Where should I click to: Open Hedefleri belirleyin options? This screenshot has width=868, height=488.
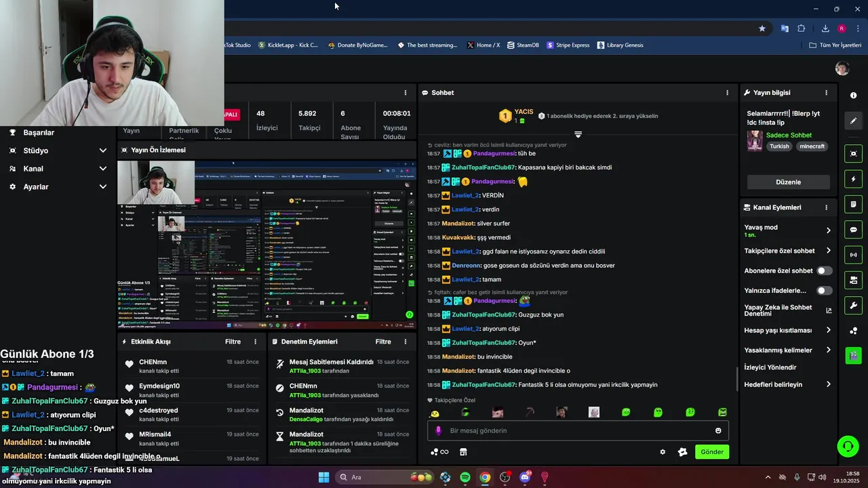pyautogui.click(x=828, y=384)
